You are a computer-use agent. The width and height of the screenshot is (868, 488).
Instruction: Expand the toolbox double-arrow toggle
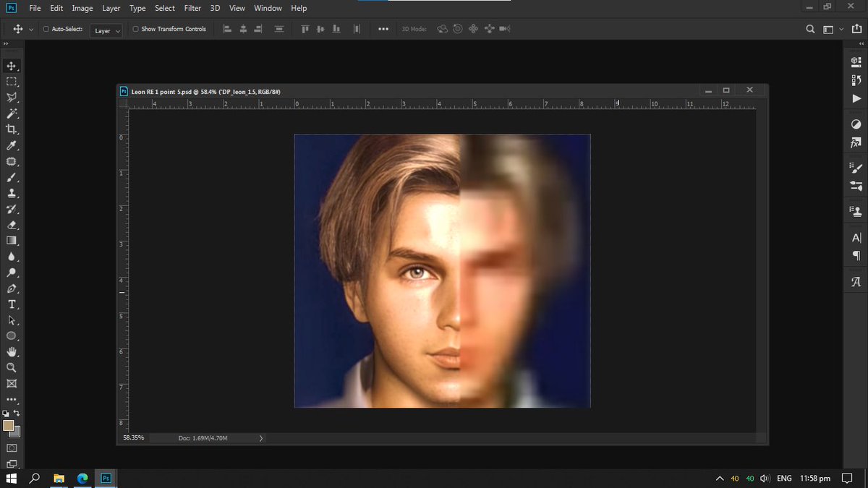point(6,45)
